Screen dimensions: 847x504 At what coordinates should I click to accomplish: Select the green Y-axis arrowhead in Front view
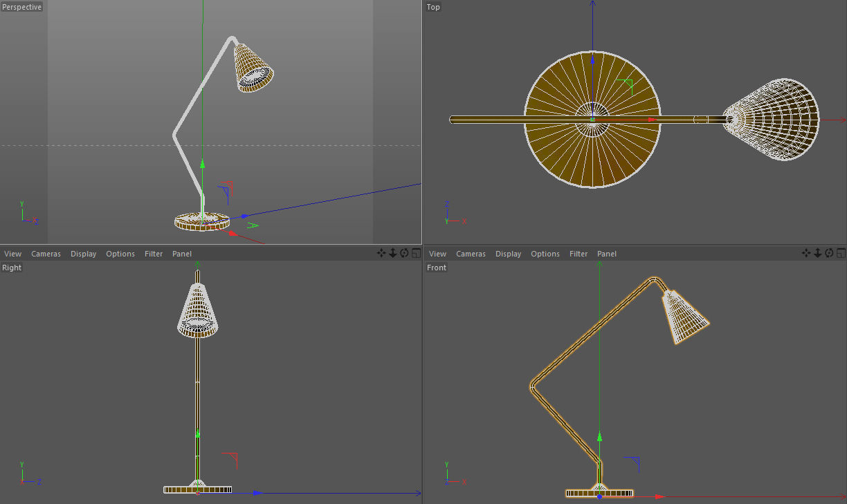coord(599,437)
